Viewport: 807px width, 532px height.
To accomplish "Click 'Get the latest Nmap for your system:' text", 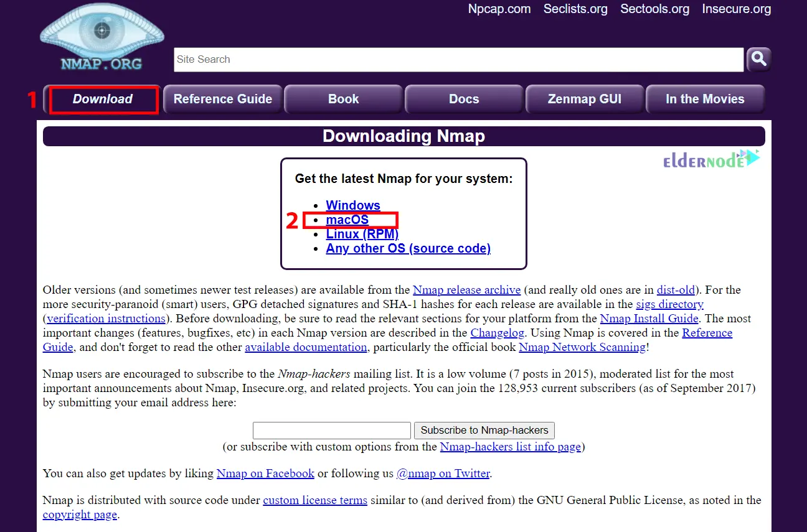I will click(x=404, y=179).
